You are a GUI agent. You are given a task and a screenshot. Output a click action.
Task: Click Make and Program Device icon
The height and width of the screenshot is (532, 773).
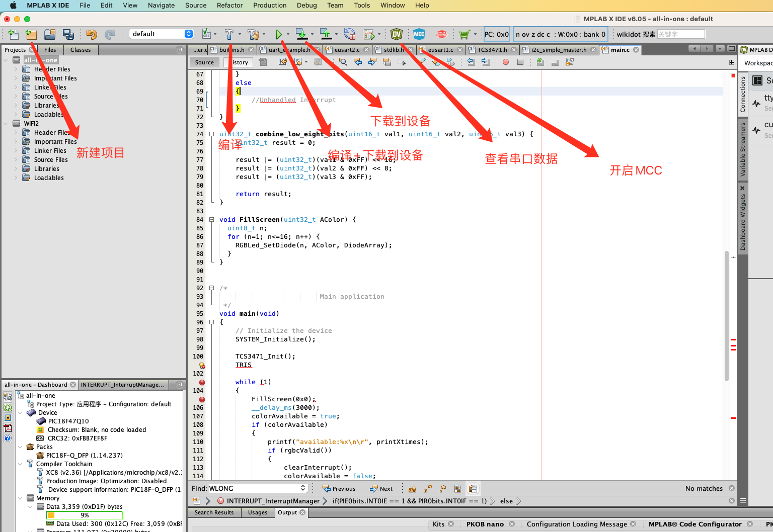[x=301, y=34]
